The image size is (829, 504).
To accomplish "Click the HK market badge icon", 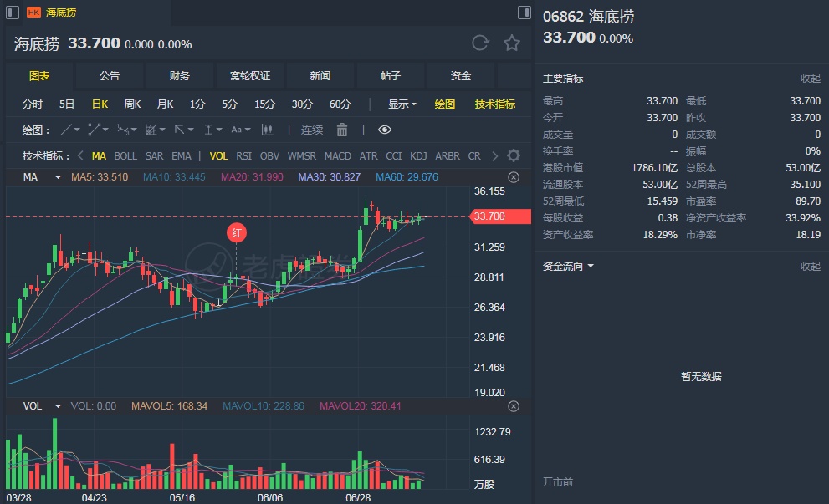I will coord(33,13).
